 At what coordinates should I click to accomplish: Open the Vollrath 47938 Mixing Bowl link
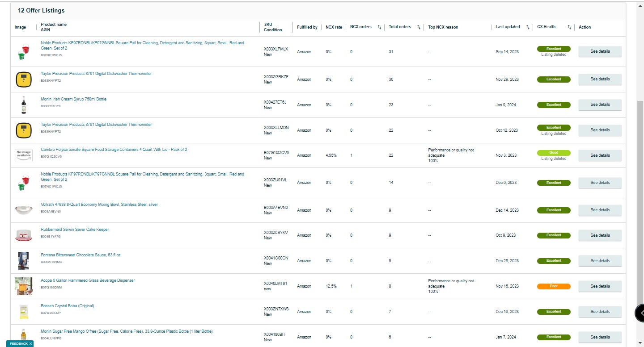[99, 205]
